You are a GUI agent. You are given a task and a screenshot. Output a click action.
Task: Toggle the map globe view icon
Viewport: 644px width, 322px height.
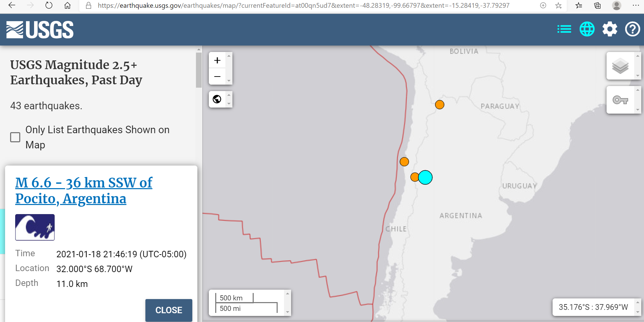(x=587, y=29)
